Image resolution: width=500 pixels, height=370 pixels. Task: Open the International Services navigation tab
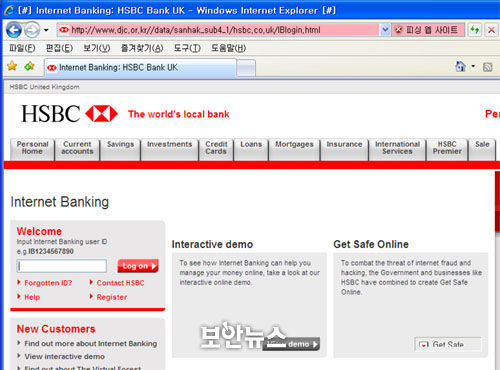point(397,148)
